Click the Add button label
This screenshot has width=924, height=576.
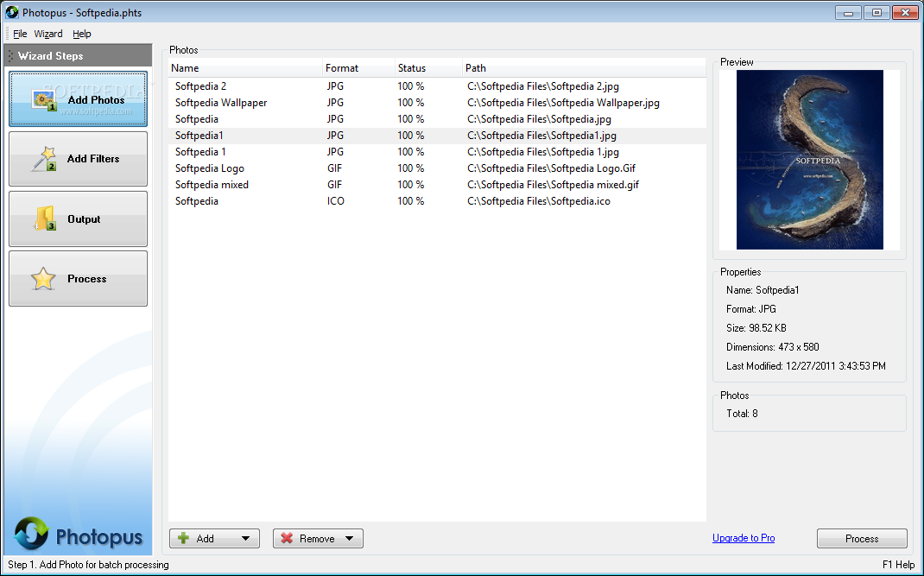(x=205, y=538)
